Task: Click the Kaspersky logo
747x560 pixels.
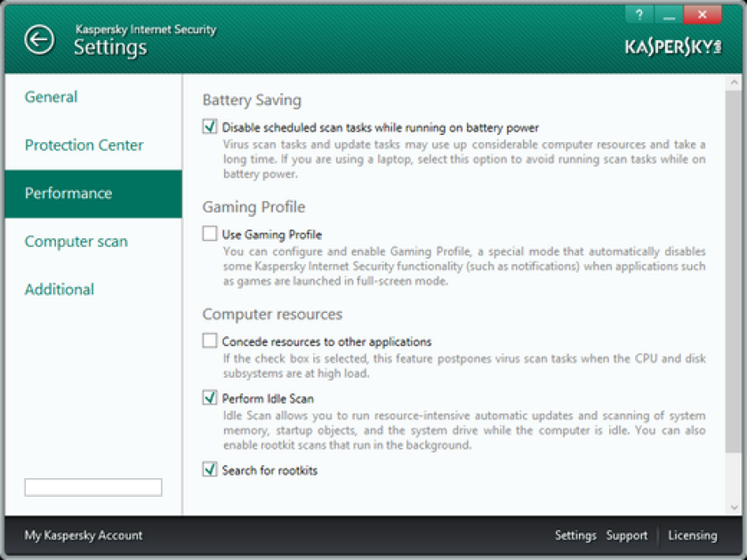Action: tap(672, 47)
